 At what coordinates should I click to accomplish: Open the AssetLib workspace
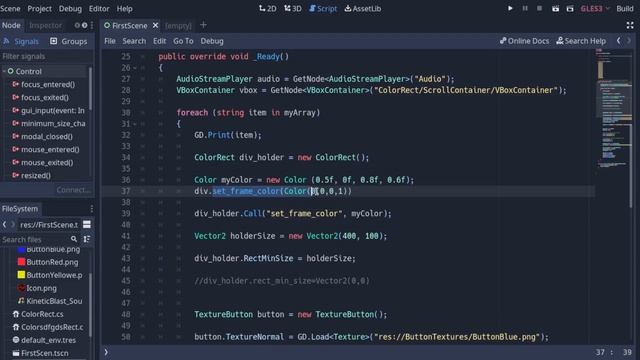(362, 9)
